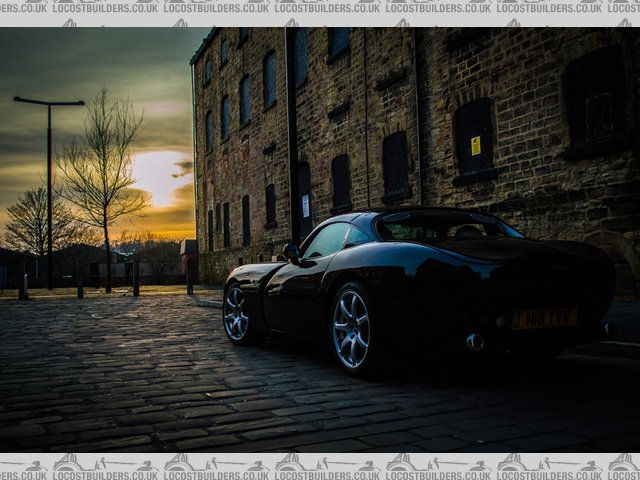Click the large barred window on right
Screen dimensions: 640x480
597,100
